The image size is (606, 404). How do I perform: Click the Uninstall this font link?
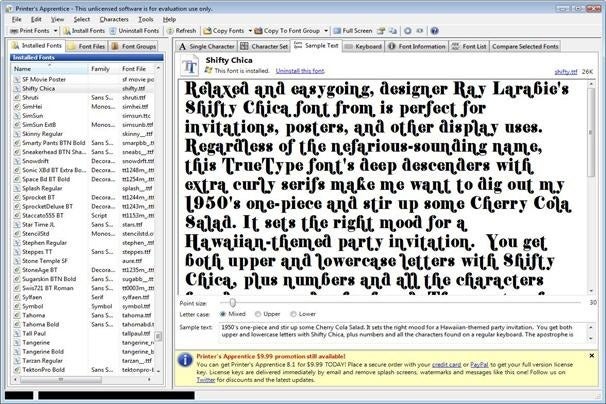point(300,71)
